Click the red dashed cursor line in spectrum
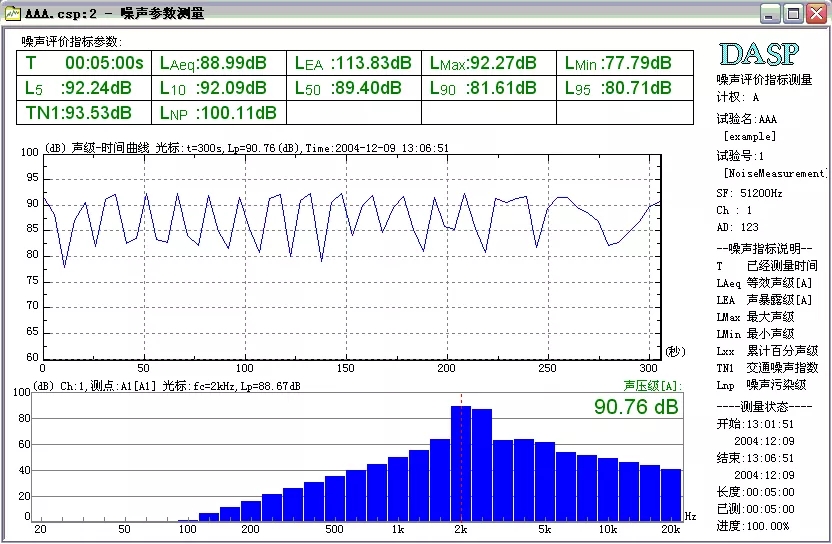832x544 pixels. [461, 400]
